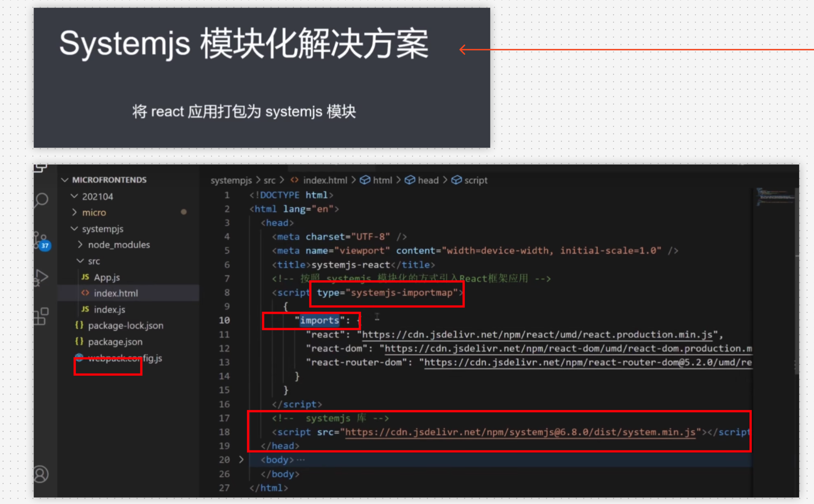
Task: Unfold the collapsed body tag on line 20
Action: 241,460
